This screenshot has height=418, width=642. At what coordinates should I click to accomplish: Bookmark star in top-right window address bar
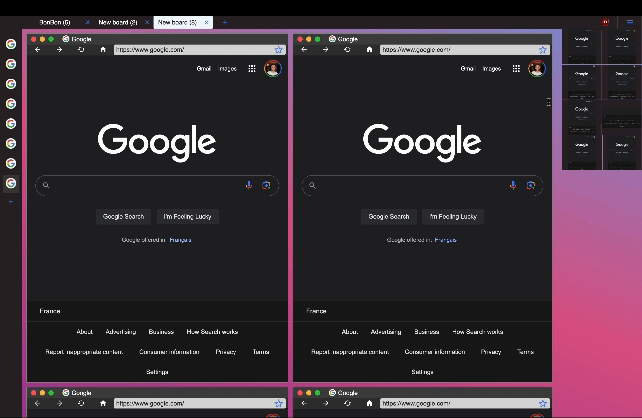(543, 50)
